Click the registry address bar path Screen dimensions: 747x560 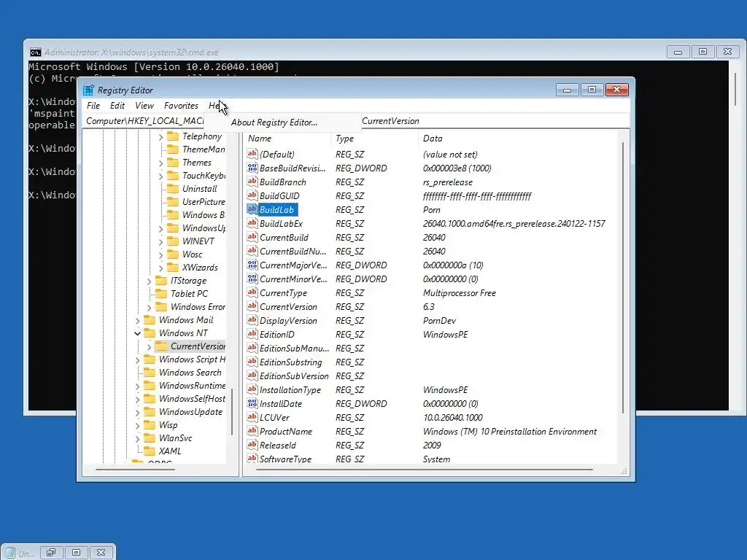click(356, 121)
